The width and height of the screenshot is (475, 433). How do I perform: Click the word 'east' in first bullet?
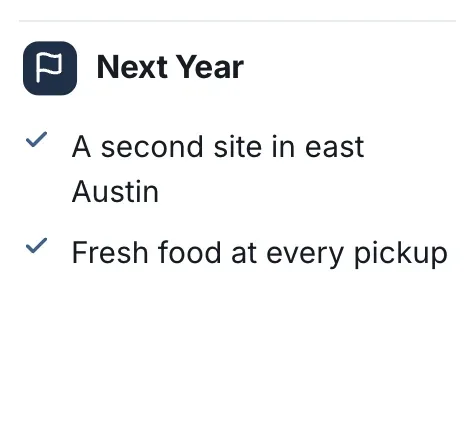coord(334,147)
